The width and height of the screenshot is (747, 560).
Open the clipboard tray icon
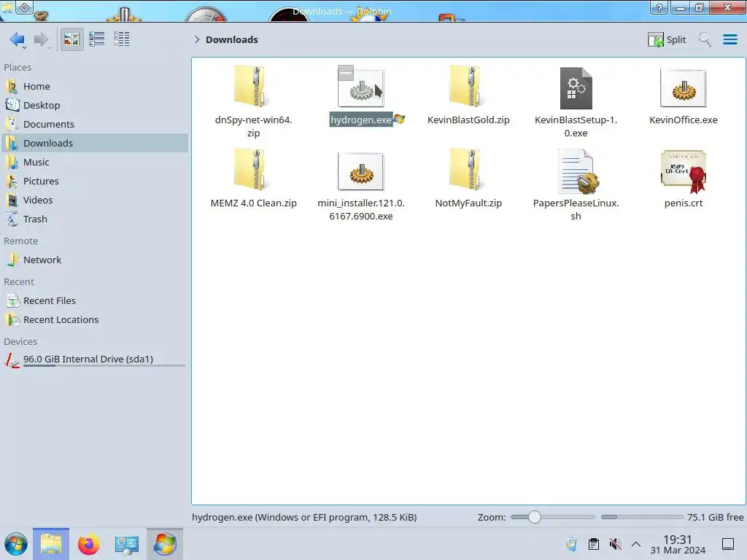click(594, 544)
